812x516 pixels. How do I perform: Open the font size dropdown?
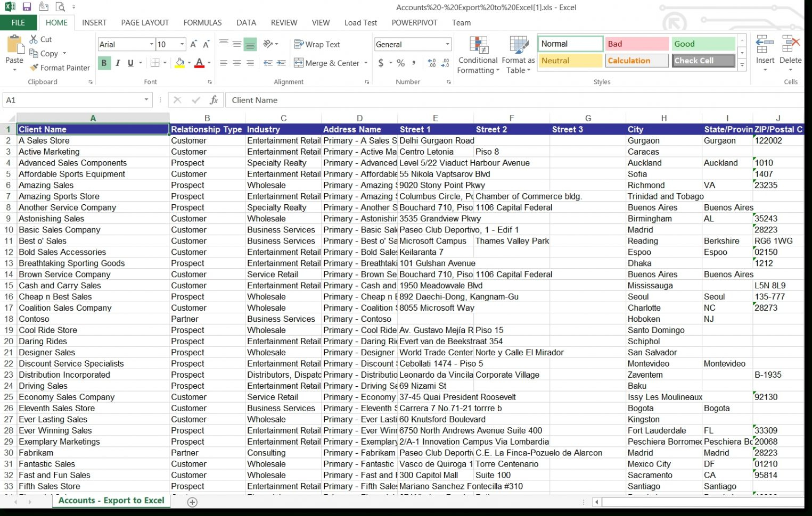(x=181, y=44)
